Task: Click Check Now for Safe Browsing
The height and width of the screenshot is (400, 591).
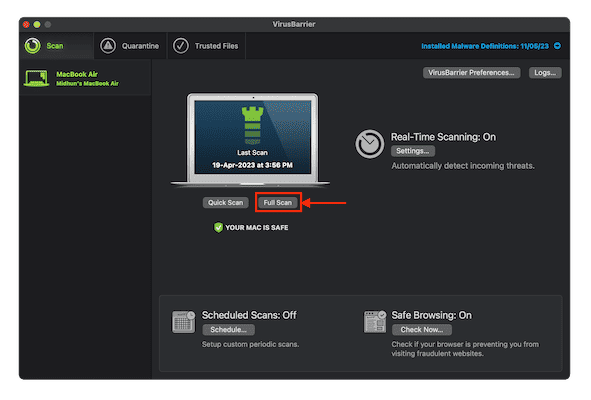Action: (422, 330)
